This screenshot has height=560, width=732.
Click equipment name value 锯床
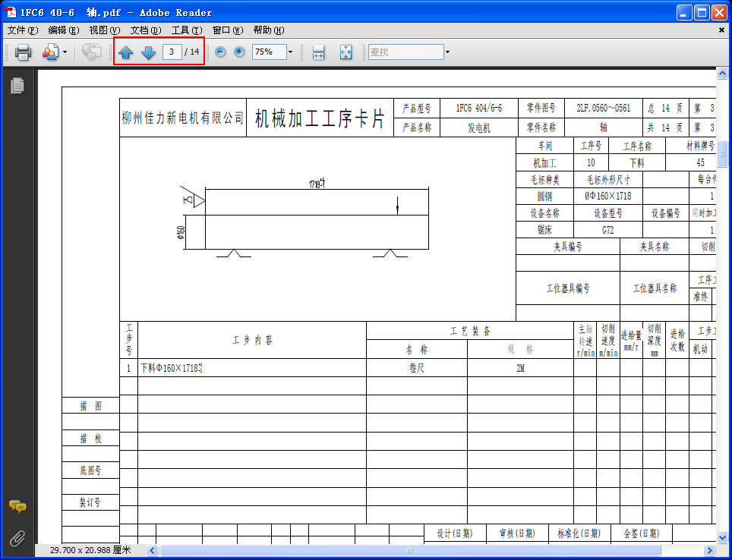click(x=544, y=230)
